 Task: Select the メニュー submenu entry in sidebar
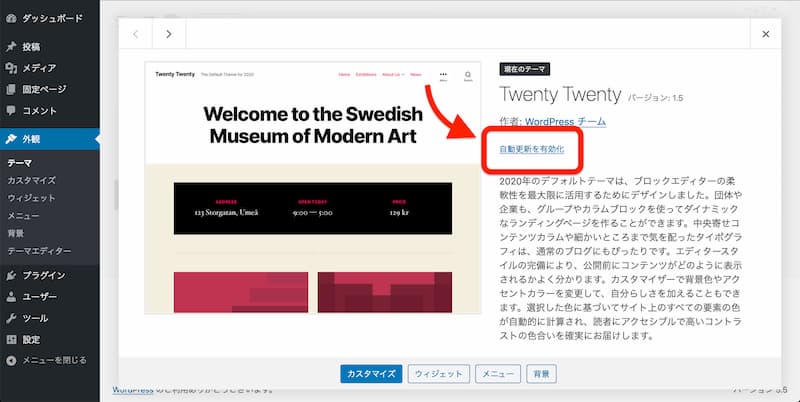click(23, 216)
